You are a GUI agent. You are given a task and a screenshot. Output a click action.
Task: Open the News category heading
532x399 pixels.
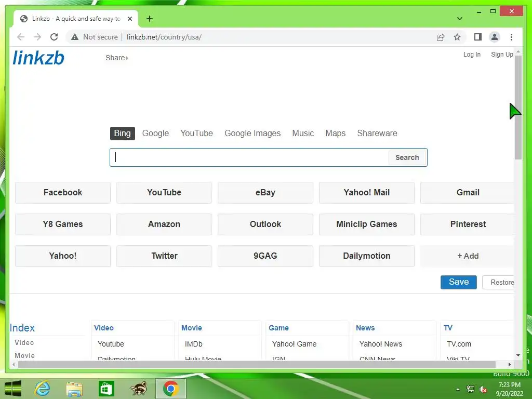click(365, 328)
